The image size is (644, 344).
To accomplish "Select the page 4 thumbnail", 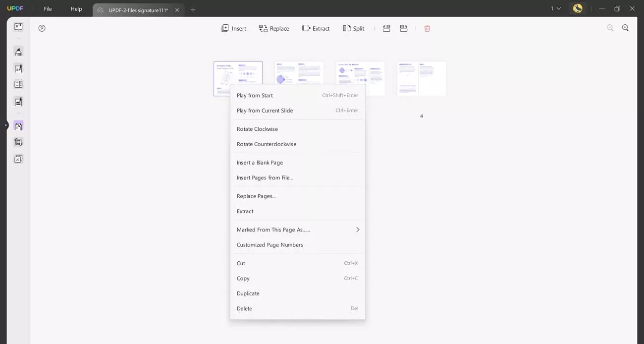I will [421, 78].
